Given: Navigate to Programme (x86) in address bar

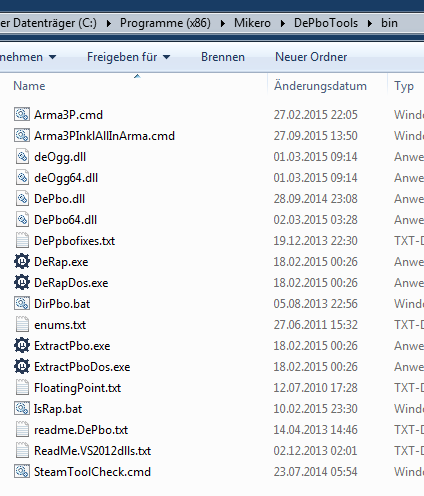Looking at the screenshot, I should tap(165, 23).
